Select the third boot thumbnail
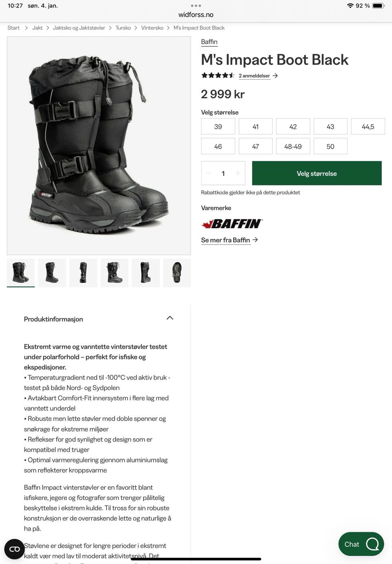Screen dimensions: 392x564 (x=83, y=273)
